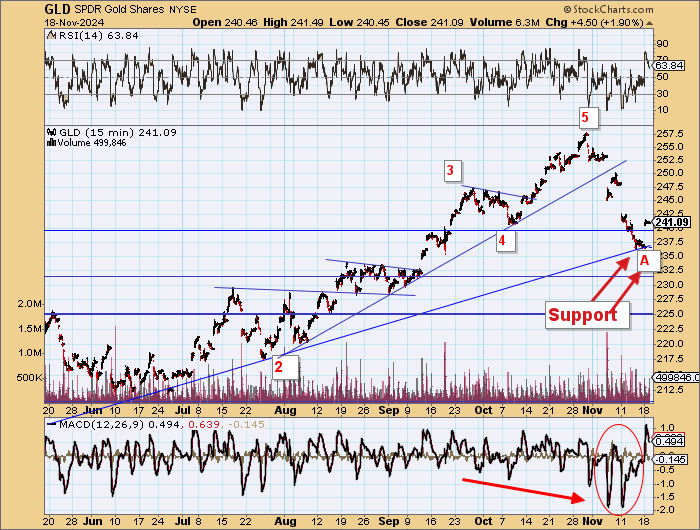700x530 pixels.
Task: Click the -1.5 level on the MACD axis
Action: coord(665,497)
